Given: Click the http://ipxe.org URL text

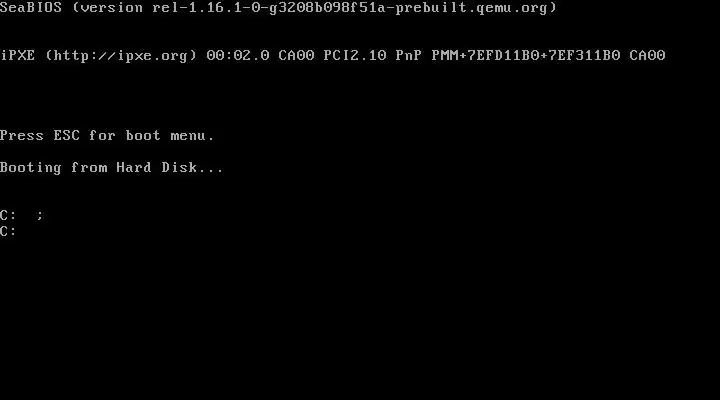Looking at the screenshot, I should coord(121,56).
